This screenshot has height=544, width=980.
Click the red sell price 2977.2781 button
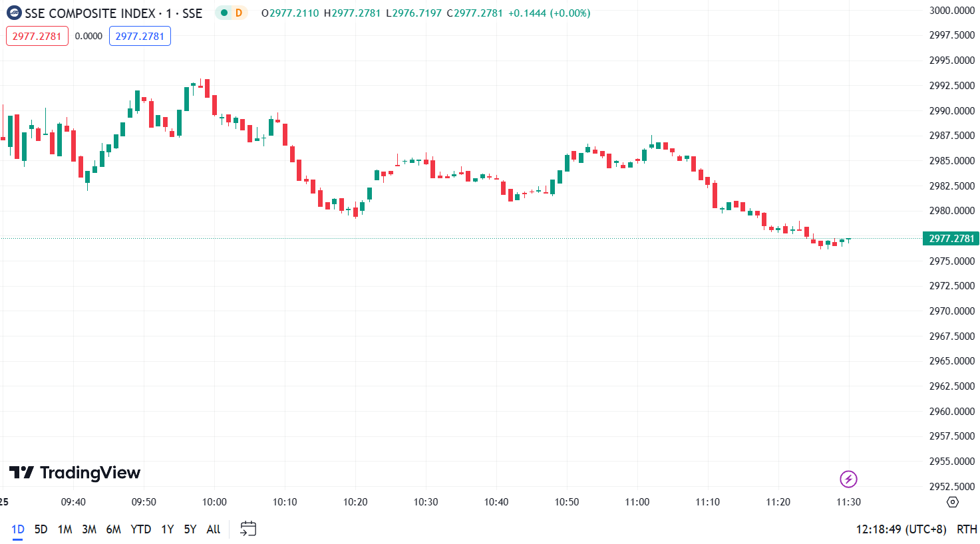37,36
